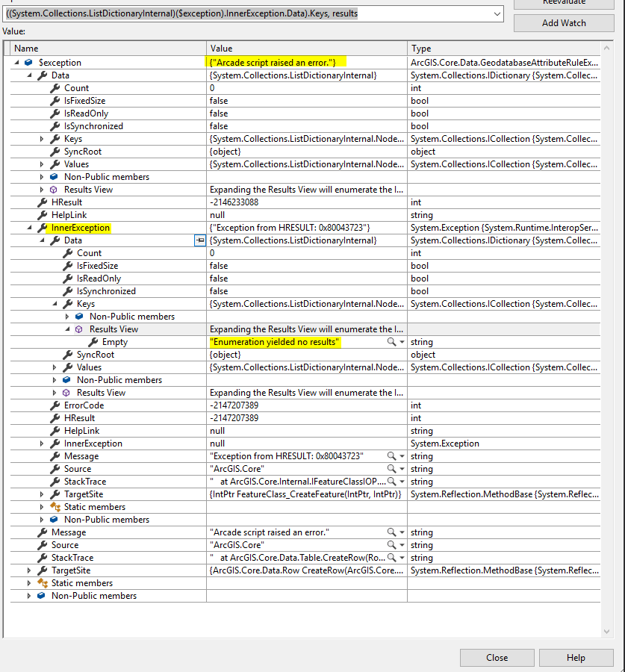
Task: Click the Help button
Action: pyautogui.click(x=576, y=657)
